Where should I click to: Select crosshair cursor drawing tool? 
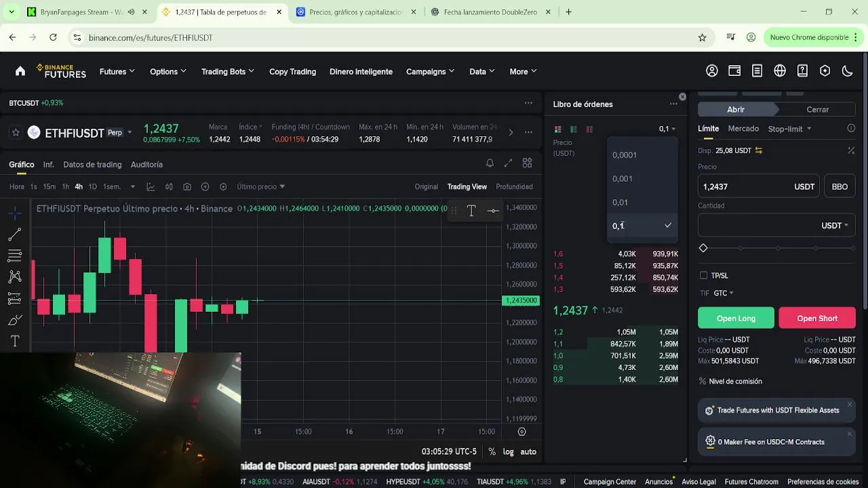pos(15,213)
